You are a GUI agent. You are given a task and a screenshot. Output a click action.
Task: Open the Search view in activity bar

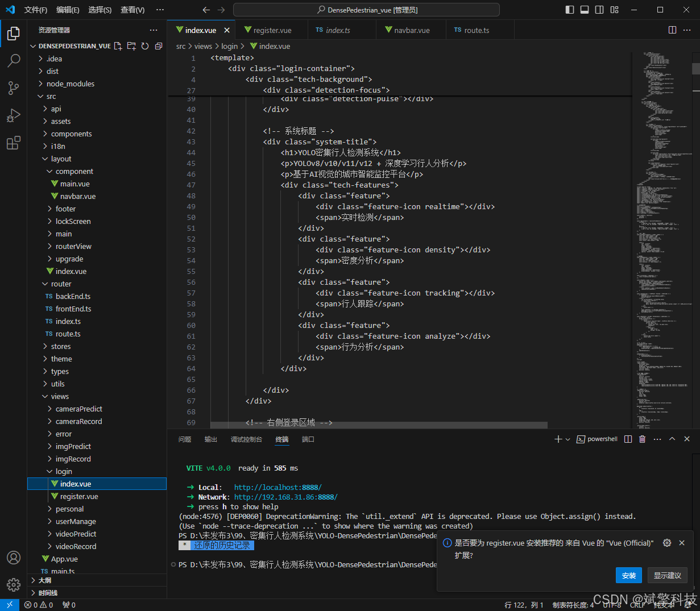14,61
